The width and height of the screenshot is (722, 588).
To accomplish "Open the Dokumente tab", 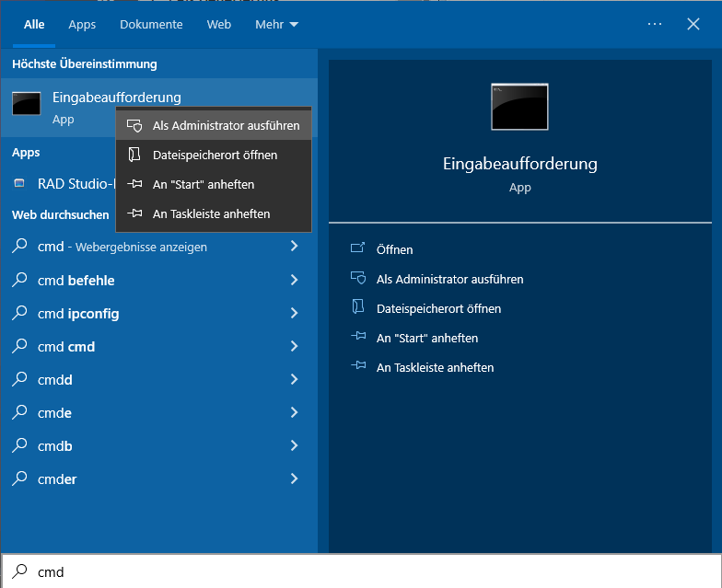I will click(151, 24).
